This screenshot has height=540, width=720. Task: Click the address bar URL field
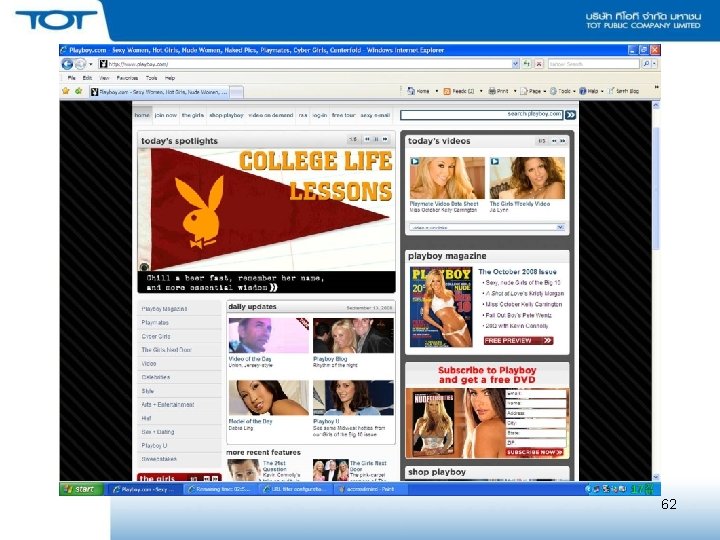305,64
